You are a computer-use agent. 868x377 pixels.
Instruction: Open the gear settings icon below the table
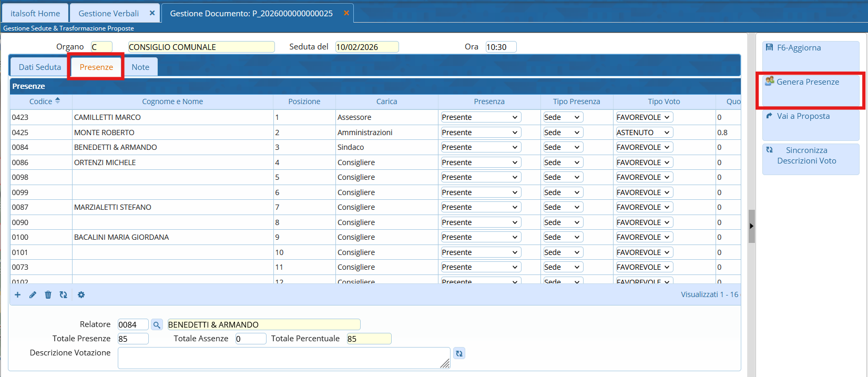click(81, 295)
